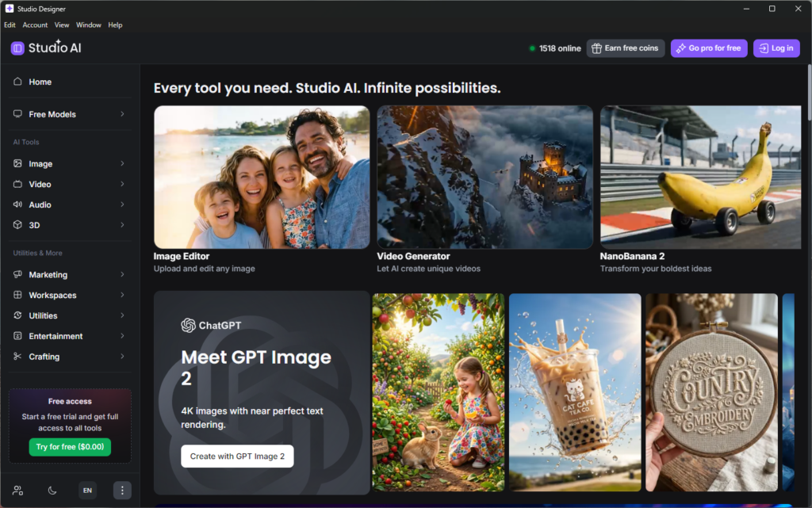Click the page vertical scrollbar
Viewport: 812px width, 508px height.
tap(809, 93)
